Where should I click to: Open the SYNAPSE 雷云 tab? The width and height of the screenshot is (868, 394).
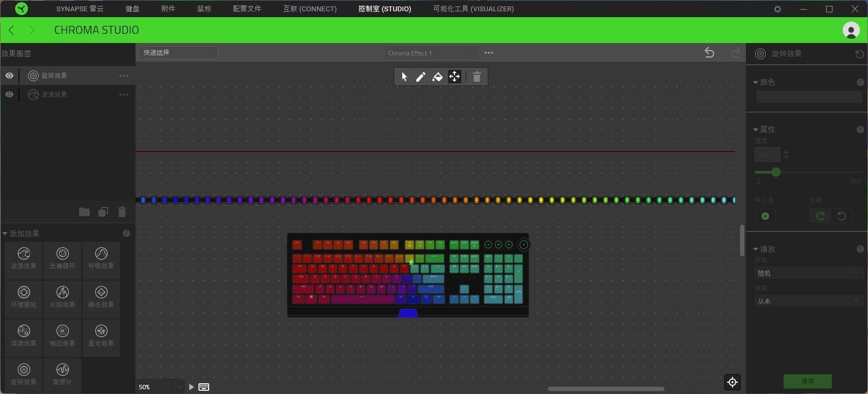click(80, 9)
